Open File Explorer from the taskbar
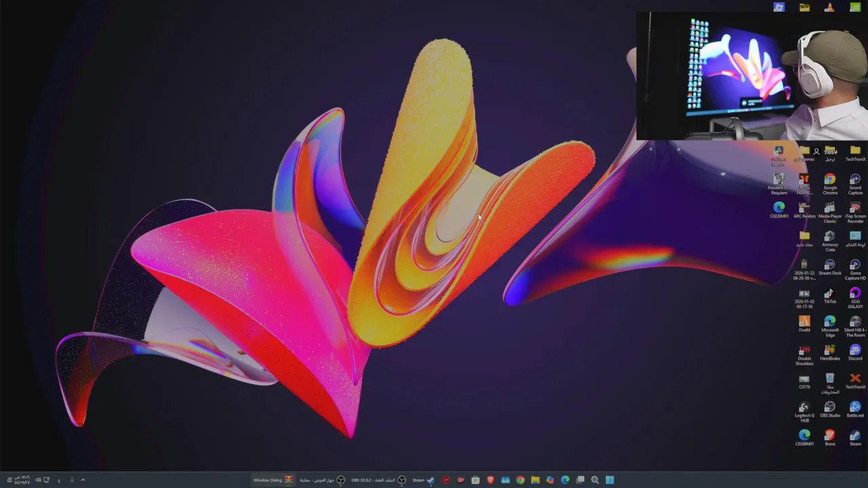Viewport: 868px width, 488px height. (x=535, y=480)
